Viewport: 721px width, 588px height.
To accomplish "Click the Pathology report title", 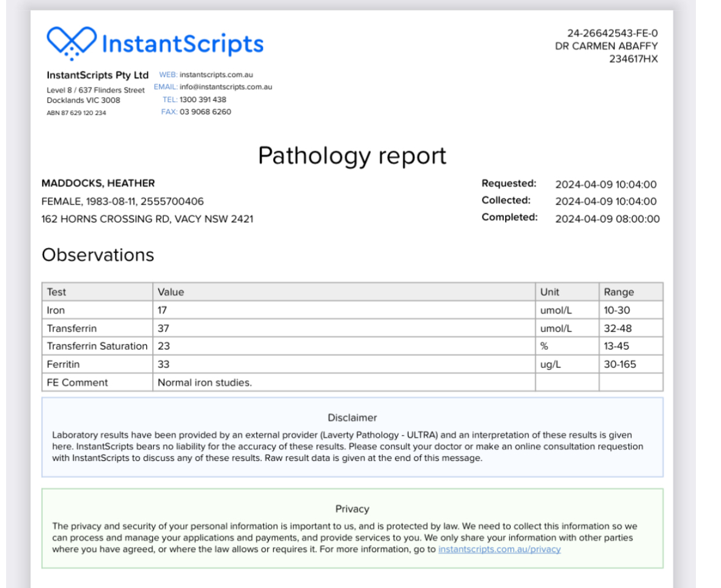I will tap(352, 156).
